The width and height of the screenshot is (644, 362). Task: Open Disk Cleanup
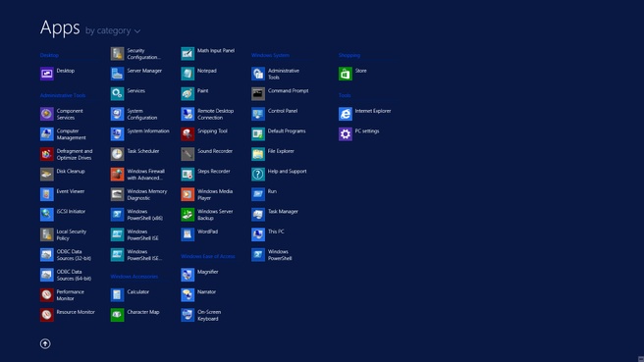(63, 175)
